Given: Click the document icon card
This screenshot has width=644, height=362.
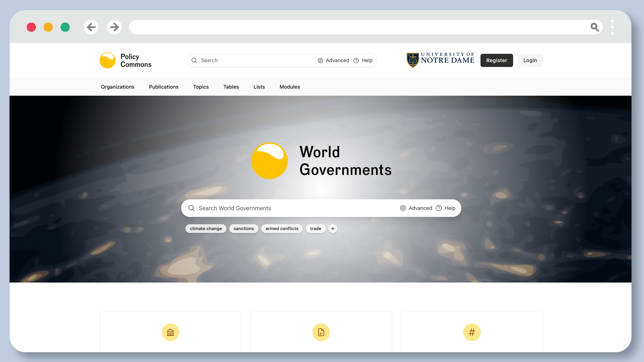Looking at the screenshot, I should (321, 332).
